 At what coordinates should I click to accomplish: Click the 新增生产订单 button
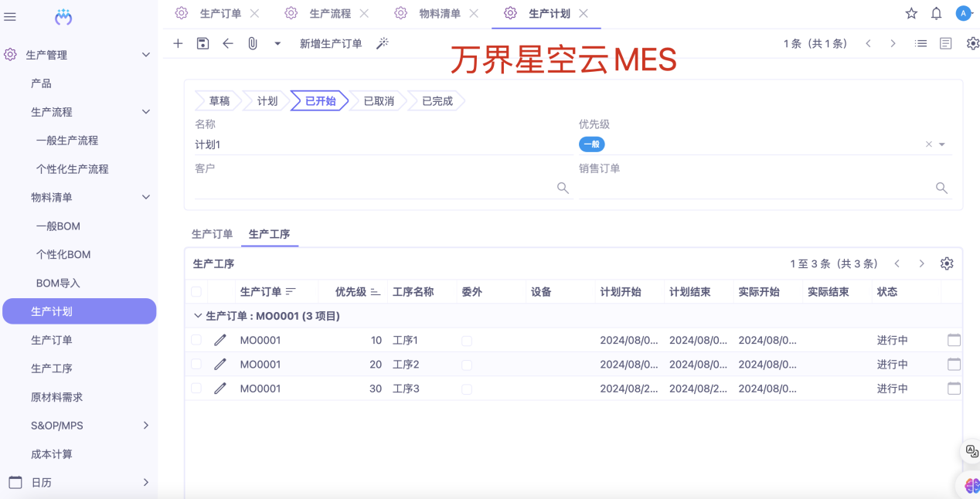(x=330, y=43)
